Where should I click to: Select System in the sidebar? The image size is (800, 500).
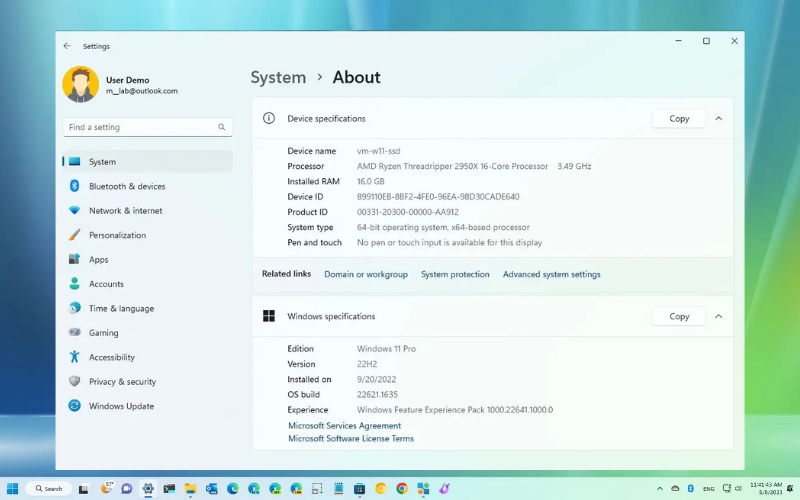[x=147, y=162]
